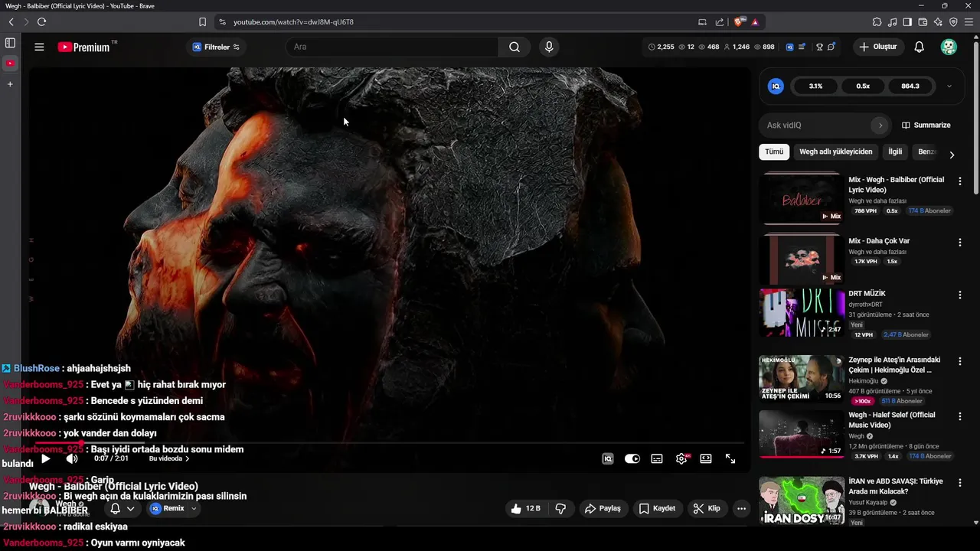Select the İlgili filter chip

click(x=895, y=152)
